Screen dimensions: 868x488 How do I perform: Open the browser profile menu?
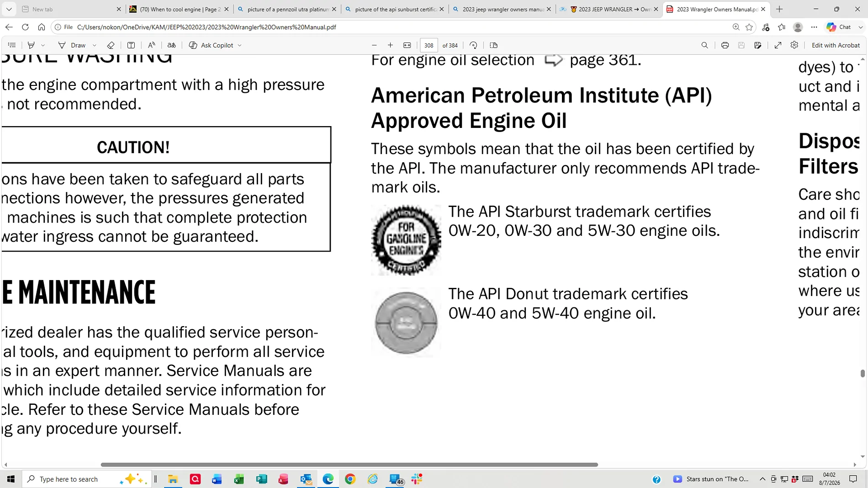click(x=798, y=27)
